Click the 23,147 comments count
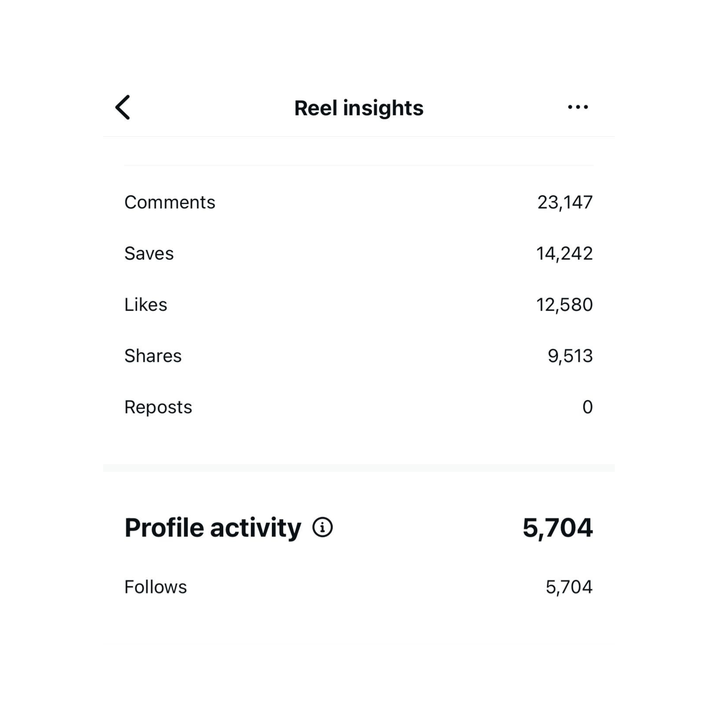 [x=565, y=202]
